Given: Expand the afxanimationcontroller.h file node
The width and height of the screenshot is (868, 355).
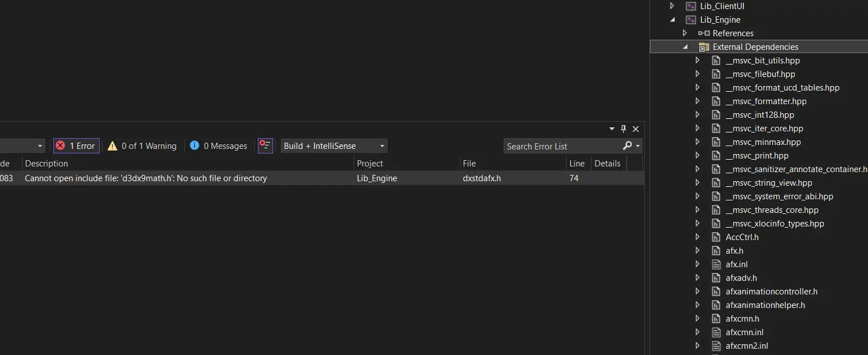Looking at the screenshot, I should (697, 292).
